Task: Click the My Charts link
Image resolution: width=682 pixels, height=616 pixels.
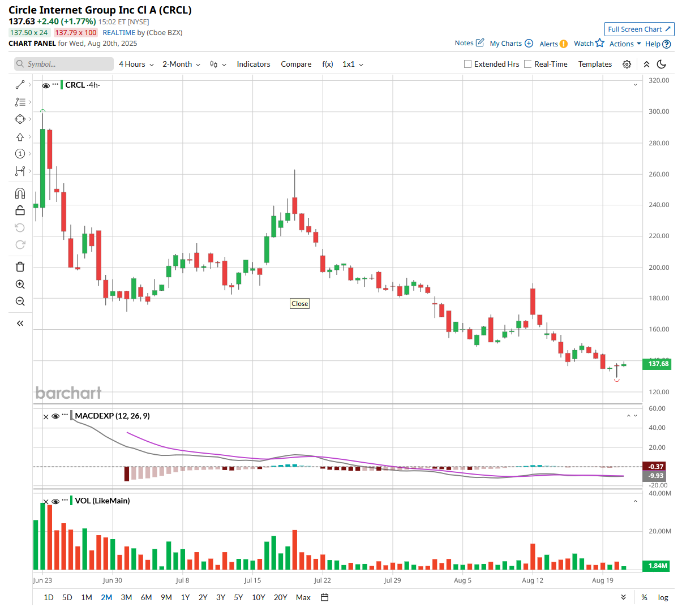Action: 505,44
